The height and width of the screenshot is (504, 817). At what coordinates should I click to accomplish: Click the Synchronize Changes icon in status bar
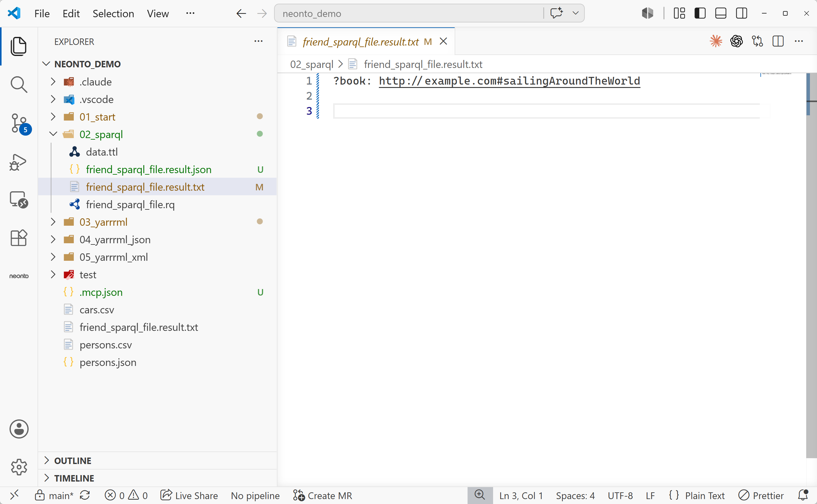tap(85, 495)
